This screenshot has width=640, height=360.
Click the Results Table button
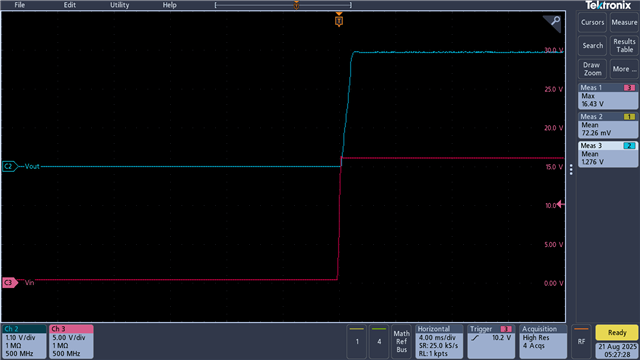[624, 46]
